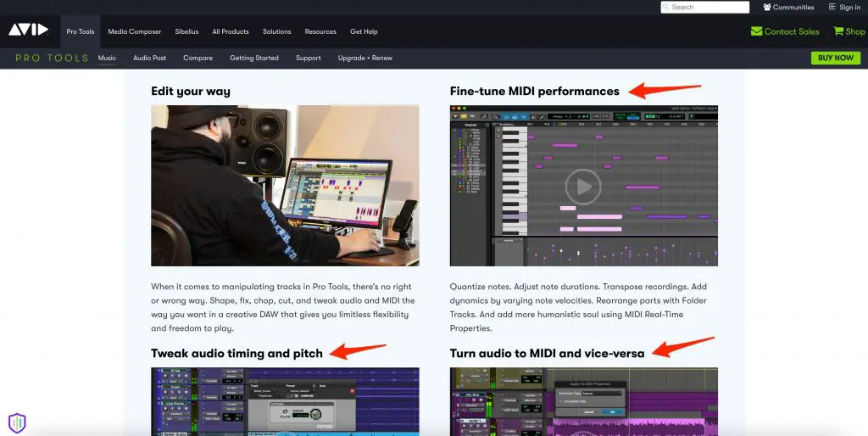Image resolution: width=868 pixels, height=436 pixels.
Task: Click the Fine-tune MIDI performances heading
Action: pyautogui.click(x=535, y=92)
